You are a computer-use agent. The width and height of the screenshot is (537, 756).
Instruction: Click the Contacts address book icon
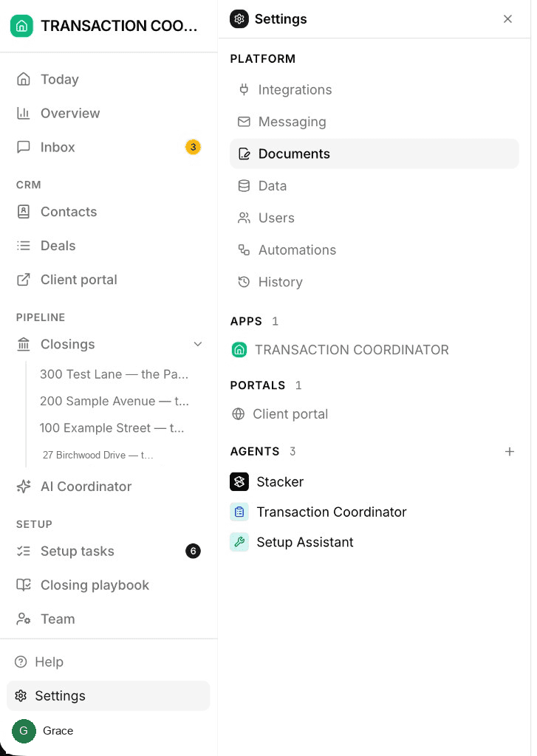pyautogui.click(x=23, y=212)
